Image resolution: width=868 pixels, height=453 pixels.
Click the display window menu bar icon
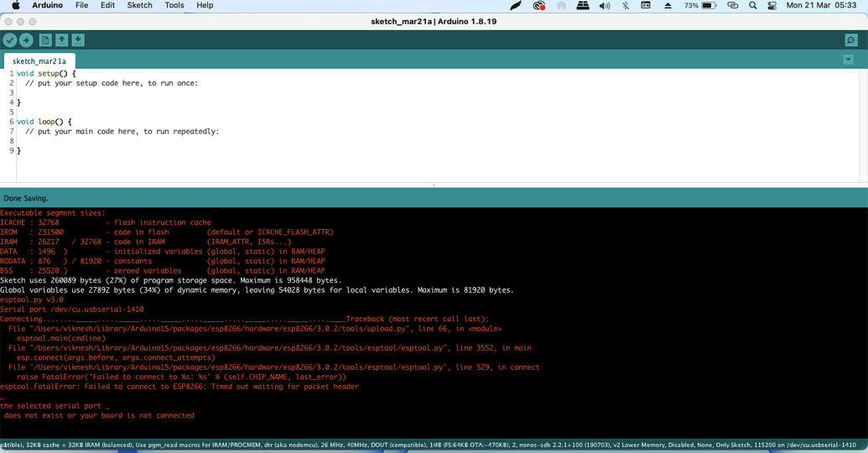coord(646,6)
